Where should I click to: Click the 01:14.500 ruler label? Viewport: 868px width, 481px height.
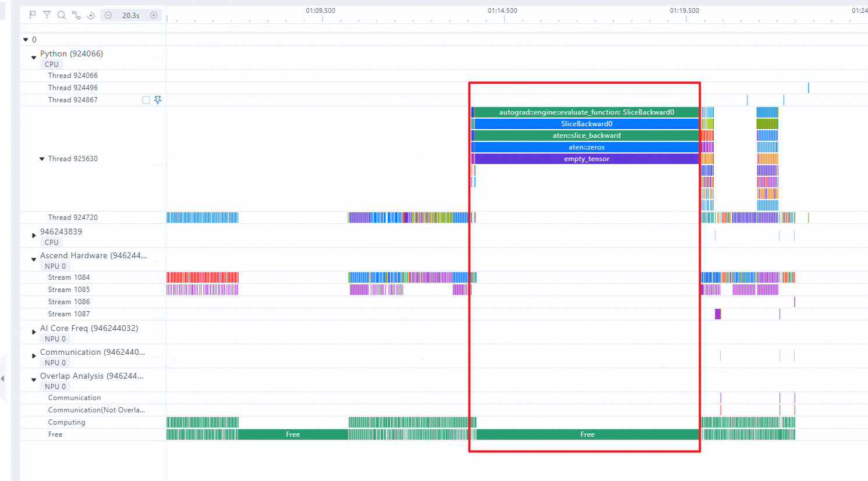coord(502,10)
